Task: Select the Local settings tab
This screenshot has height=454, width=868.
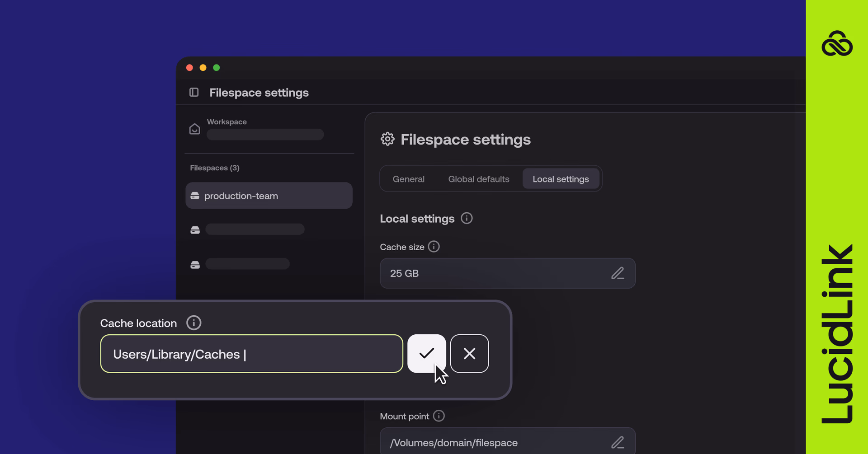Action: coord(561,179)
